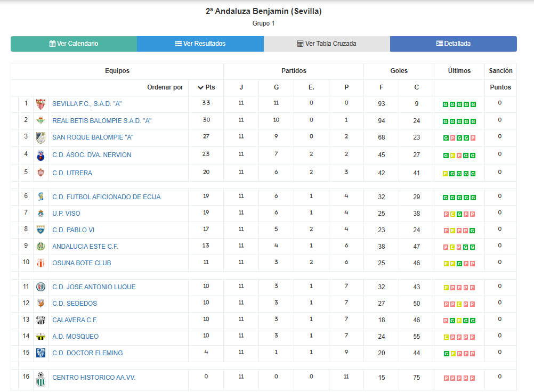Click the Sevilla F.C. team crest
The height and width of the screenshot is (392, 534).
41,104
